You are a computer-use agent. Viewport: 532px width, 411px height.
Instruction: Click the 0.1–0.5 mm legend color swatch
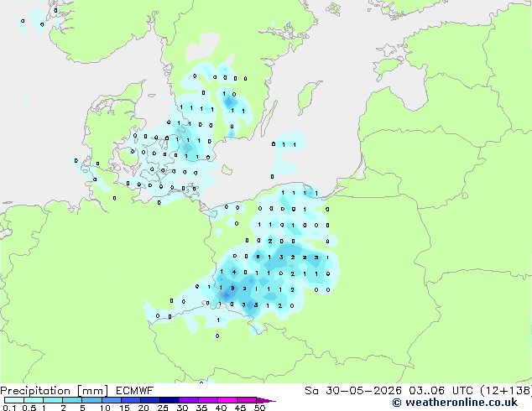pos(14,400)
